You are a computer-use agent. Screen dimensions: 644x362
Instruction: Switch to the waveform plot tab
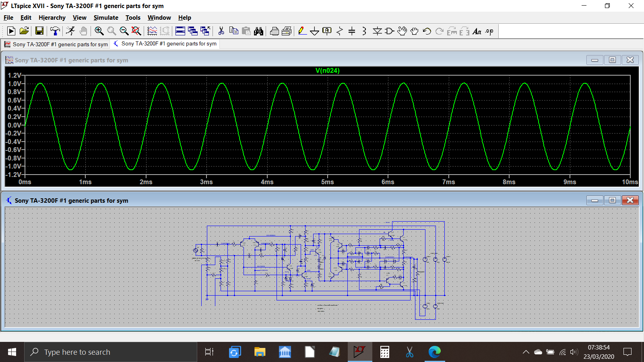[x=56, y=44]
